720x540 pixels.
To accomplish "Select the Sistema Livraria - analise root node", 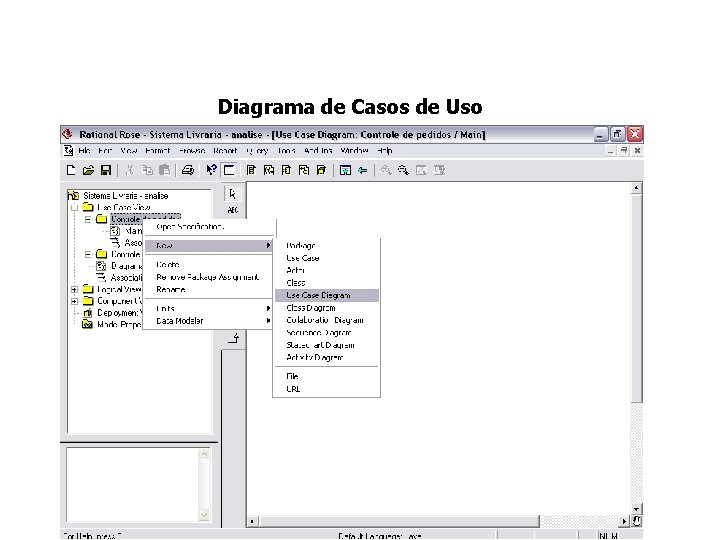I will [x=125, y=196].
